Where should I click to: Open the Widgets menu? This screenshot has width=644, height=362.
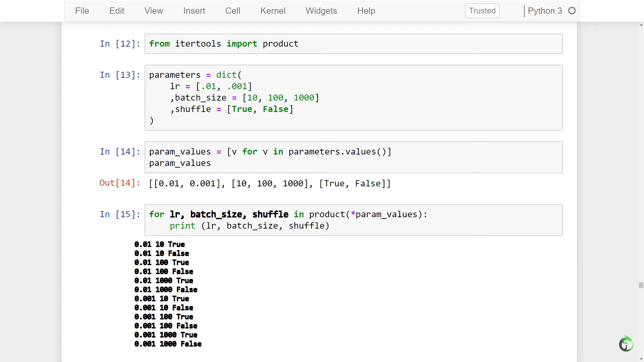321,11
